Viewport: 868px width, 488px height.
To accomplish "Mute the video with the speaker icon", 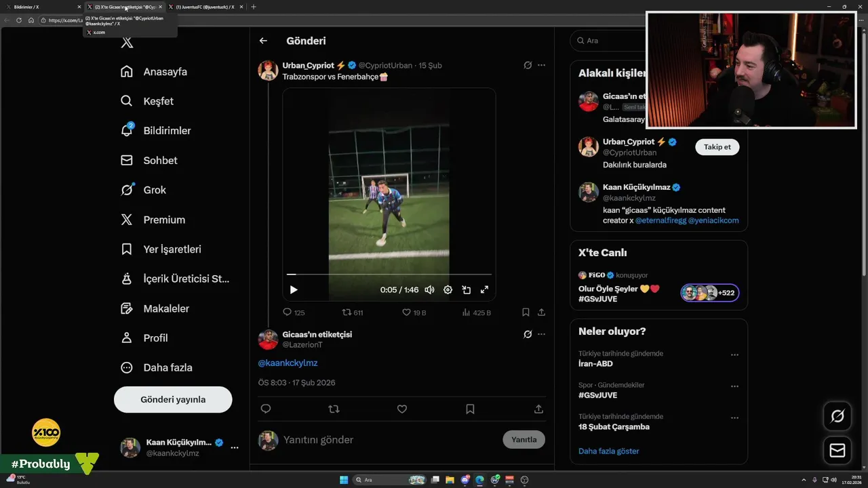I will [429, 289].
